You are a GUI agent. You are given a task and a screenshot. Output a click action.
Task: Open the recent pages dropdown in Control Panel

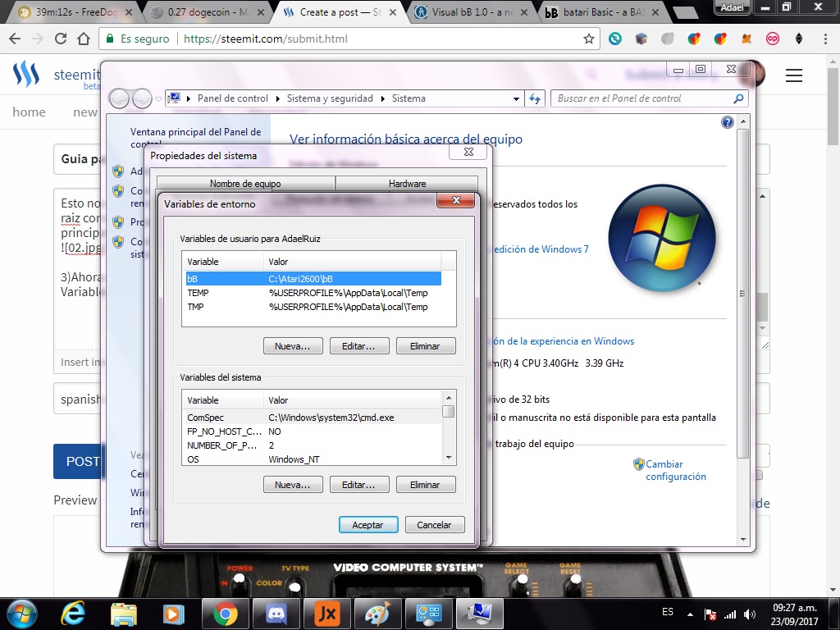tap(158, 98)
